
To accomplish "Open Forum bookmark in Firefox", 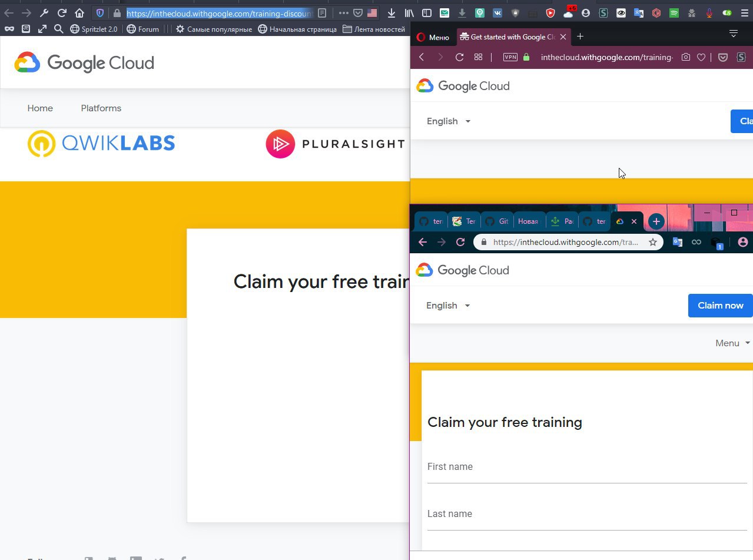I will tap(143, 29).
